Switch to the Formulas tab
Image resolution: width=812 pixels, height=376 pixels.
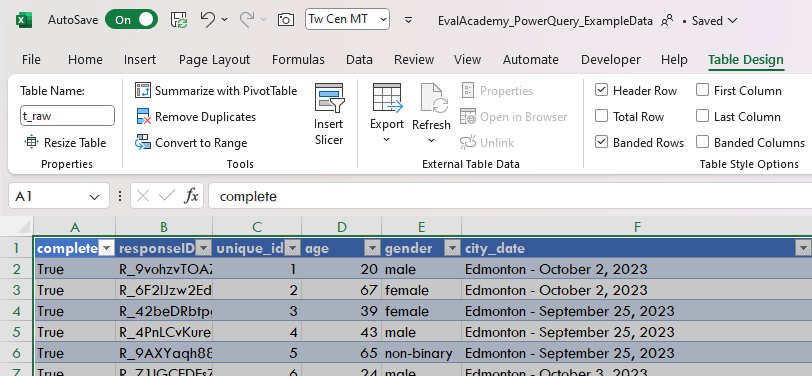click(298, 60)
